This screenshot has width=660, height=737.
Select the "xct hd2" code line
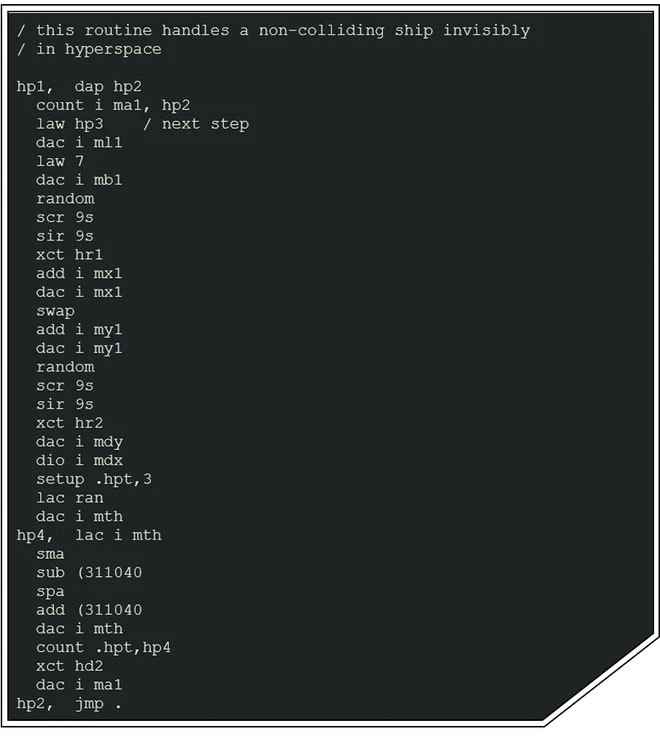coord(69,666)
